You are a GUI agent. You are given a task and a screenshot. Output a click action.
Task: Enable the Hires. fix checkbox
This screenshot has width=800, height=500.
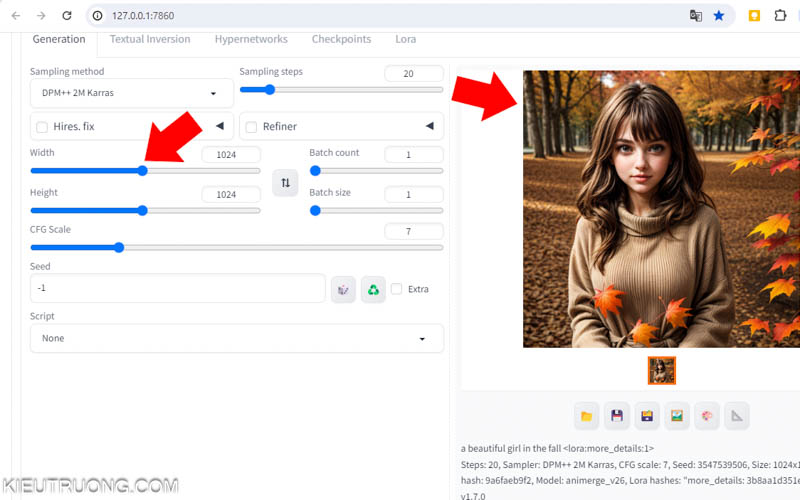click(42, 127)
